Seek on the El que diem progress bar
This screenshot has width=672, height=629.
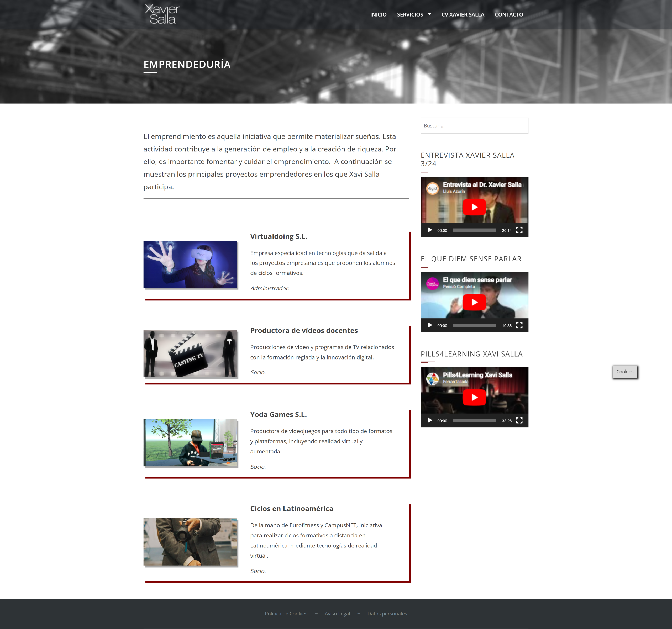pos(474,325)
